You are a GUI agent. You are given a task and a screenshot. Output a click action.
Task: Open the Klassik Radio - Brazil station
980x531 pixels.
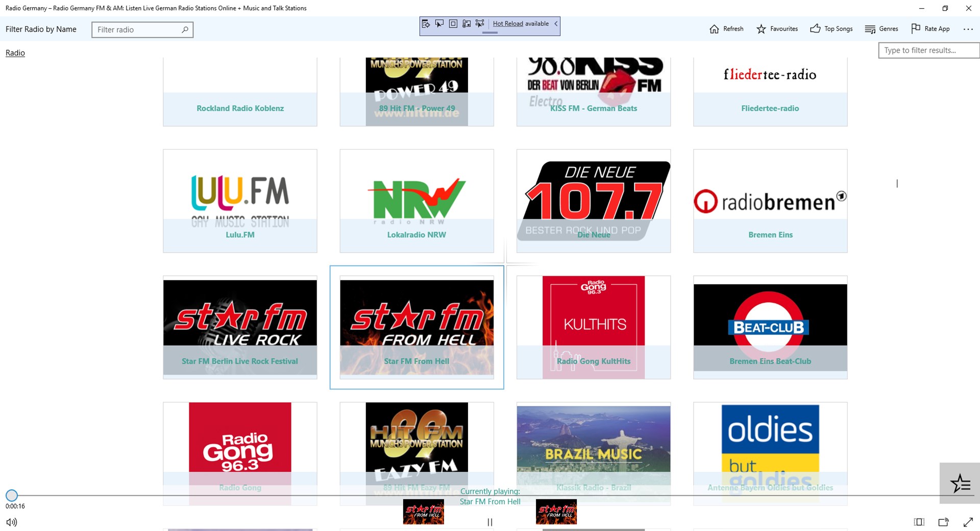tap(594, 454)
